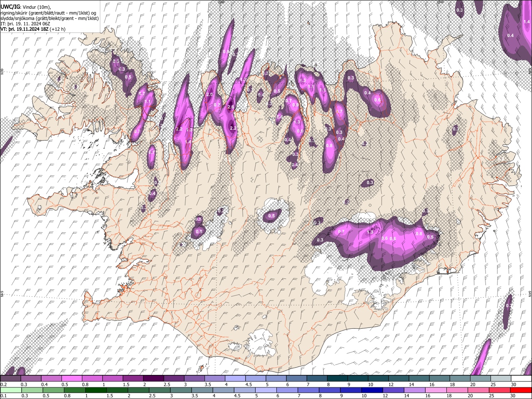
Task: Pick the darkest purple 2 snow legend swatch
Action: tap(153, 379)
